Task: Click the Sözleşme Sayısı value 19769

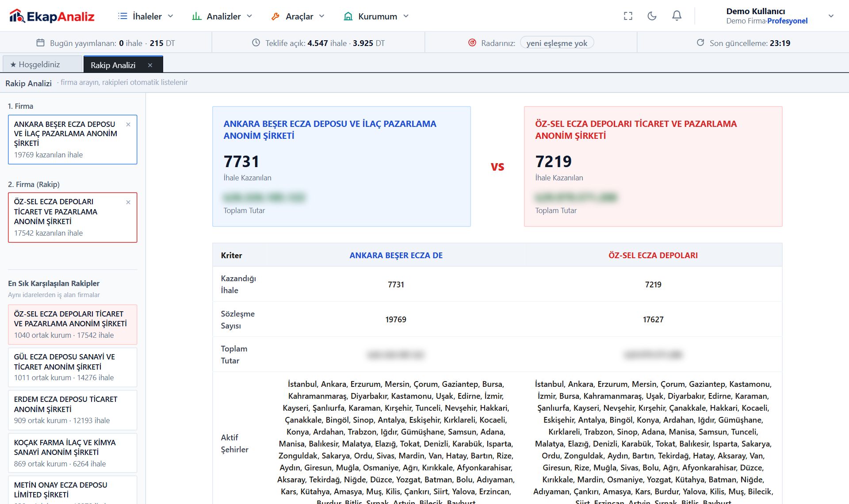Action: [396, 319]
